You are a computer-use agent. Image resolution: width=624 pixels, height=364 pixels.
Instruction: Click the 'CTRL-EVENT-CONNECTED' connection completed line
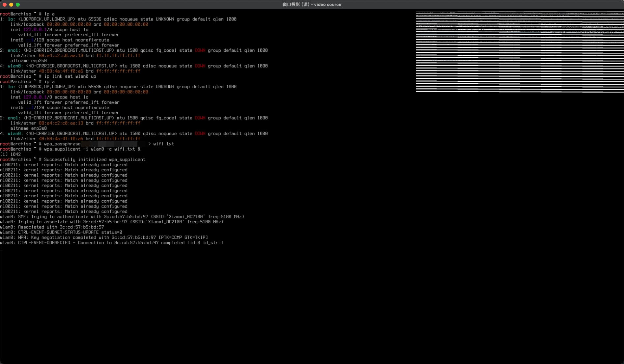coord(112,243)
